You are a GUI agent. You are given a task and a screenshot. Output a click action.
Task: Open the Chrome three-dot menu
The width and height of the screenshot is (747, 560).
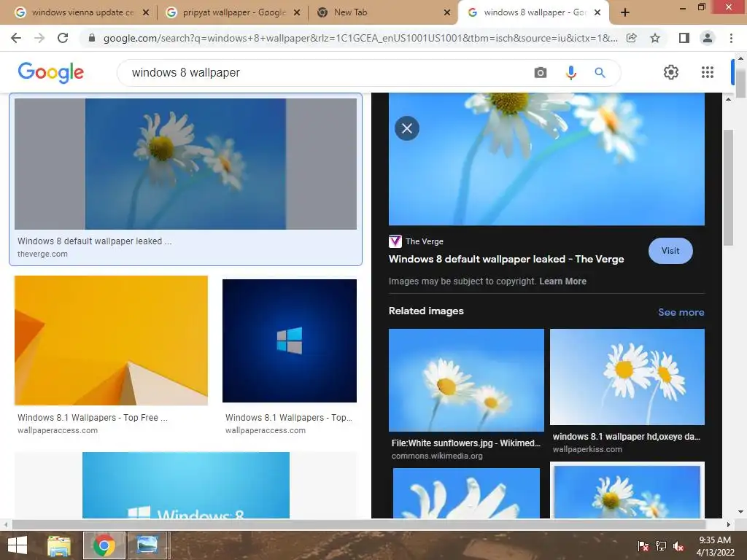[x=731, y=38]
